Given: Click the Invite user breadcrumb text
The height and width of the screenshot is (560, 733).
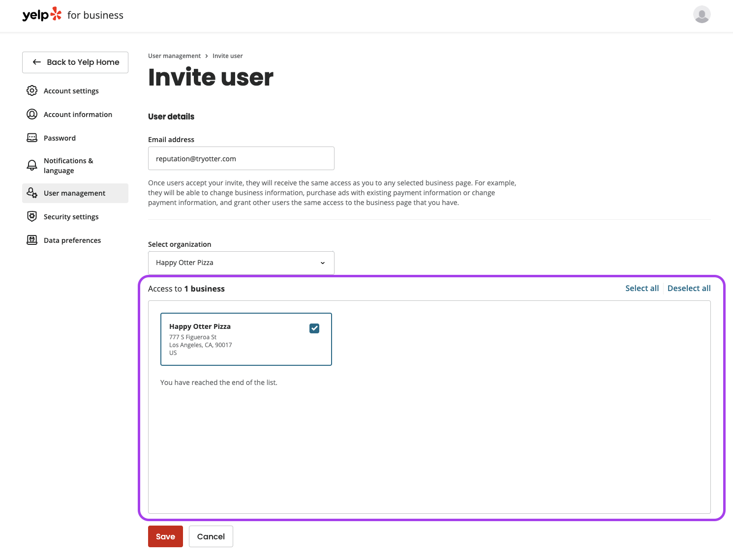Looking at the screenshot, I should click(x=227, y=56).
